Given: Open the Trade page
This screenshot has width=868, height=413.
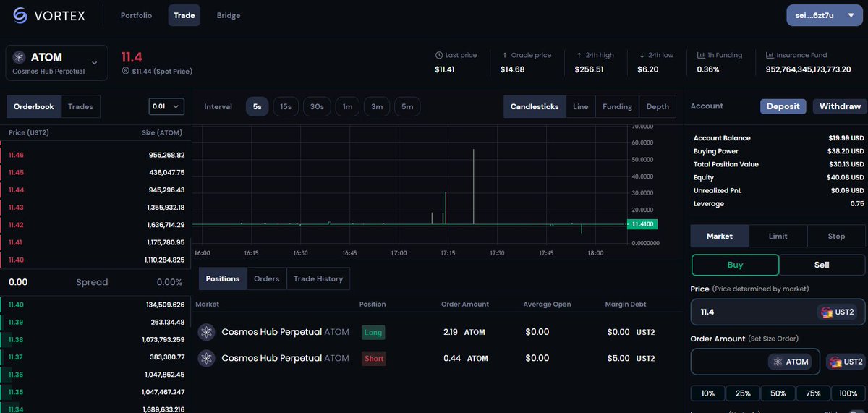Looking at the screenshot, I should (x=184, y=15).
